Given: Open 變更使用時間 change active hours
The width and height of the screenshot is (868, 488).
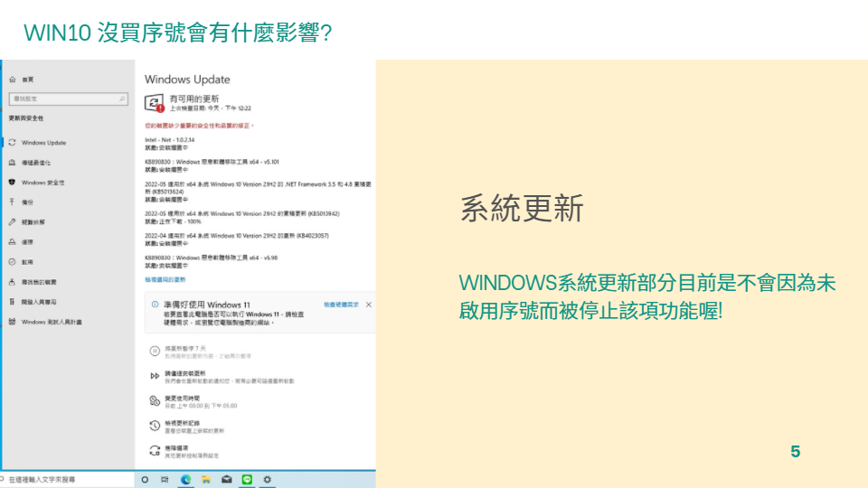Looking at the screenshot, I should point(193,401).
